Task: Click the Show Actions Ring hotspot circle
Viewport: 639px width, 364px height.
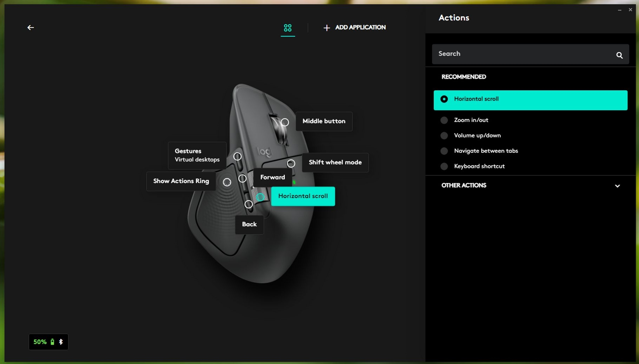Action: [227, 182]
